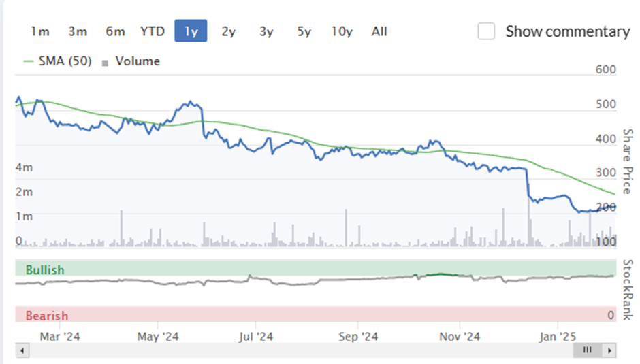640x364 pixels.
Task: Click the 4m volume axis label
Action: click(24, 167)
